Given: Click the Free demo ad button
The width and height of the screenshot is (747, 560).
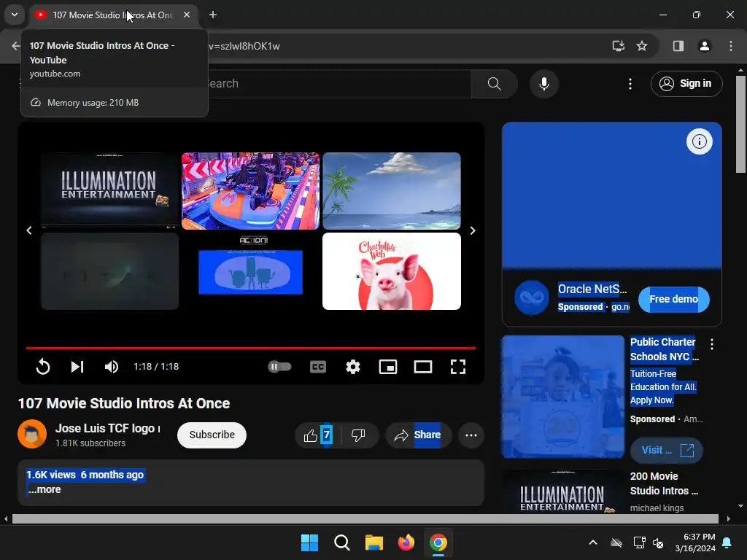Looking at the screenshot, I should (x=673, y=299).
